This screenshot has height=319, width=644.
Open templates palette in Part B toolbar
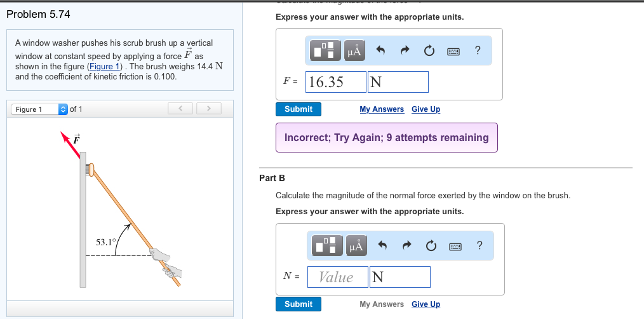pos(326,246)
